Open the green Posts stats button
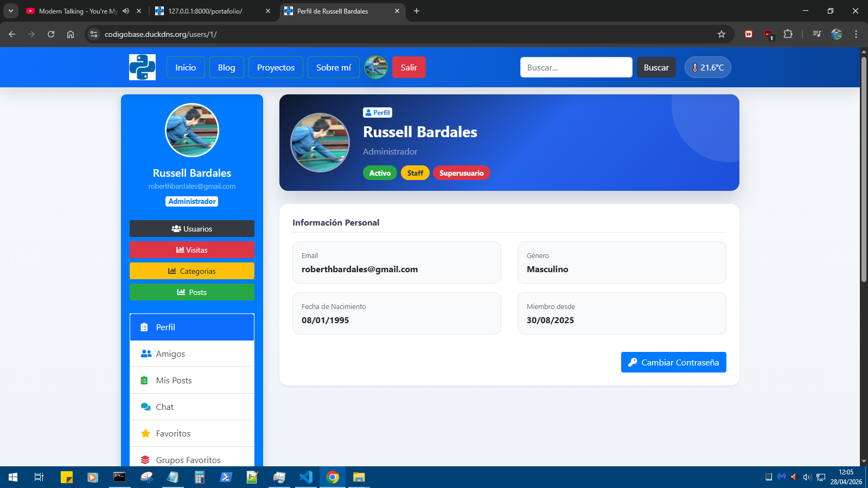This screenshot has height=488, width=868. (192, 292)
